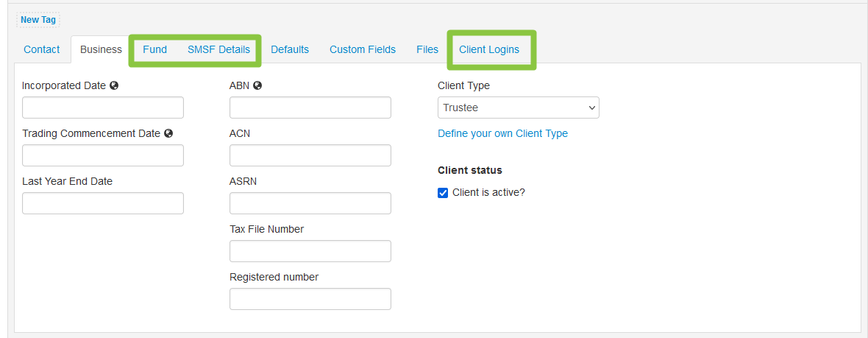The width and height of the screenshot is (868, 338).
Task: Select the SMSF Details tab
Action: click(x=218, y=49)
